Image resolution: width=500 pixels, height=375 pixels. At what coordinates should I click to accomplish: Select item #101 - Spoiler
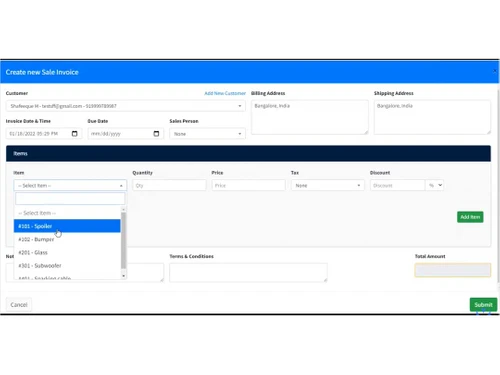67,226
